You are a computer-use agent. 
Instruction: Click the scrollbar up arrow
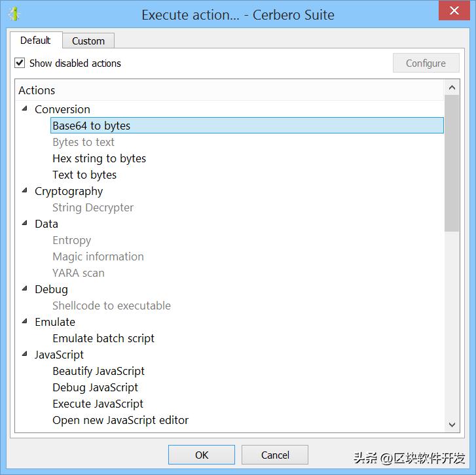[452, 88]
